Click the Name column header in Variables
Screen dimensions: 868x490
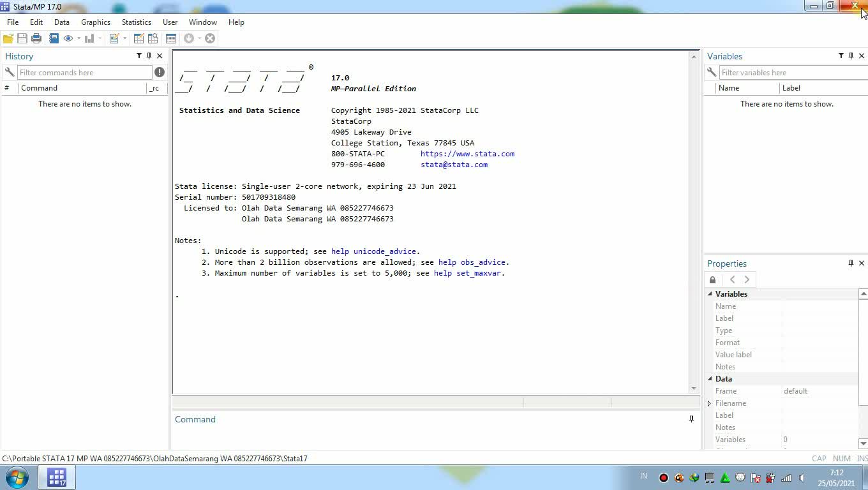tap(748, 88)
